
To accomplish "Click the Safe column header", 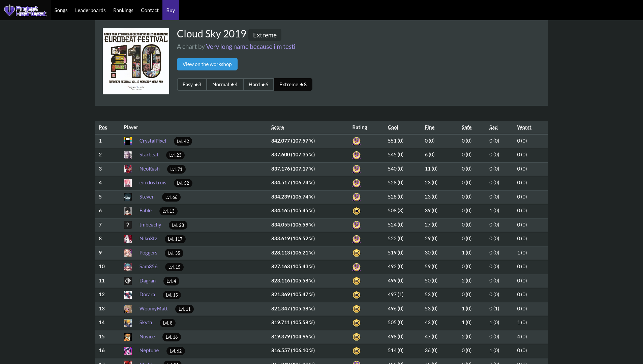I will 467,127.
